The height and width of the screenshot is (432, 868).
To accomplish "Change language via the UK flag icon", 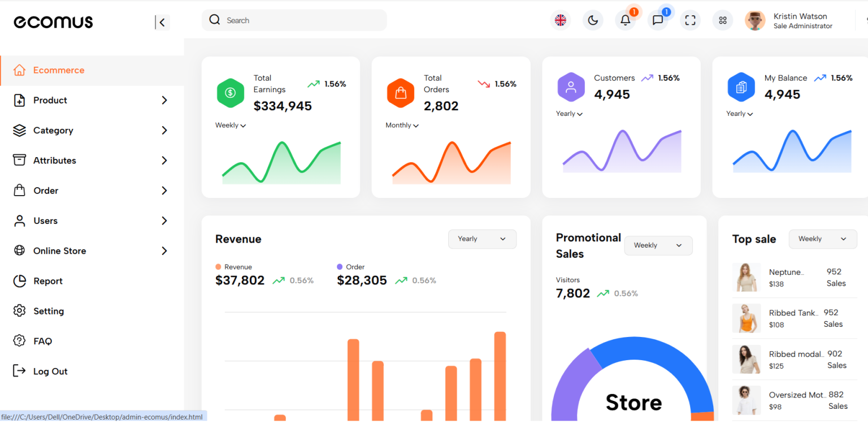I will point(560,20).
